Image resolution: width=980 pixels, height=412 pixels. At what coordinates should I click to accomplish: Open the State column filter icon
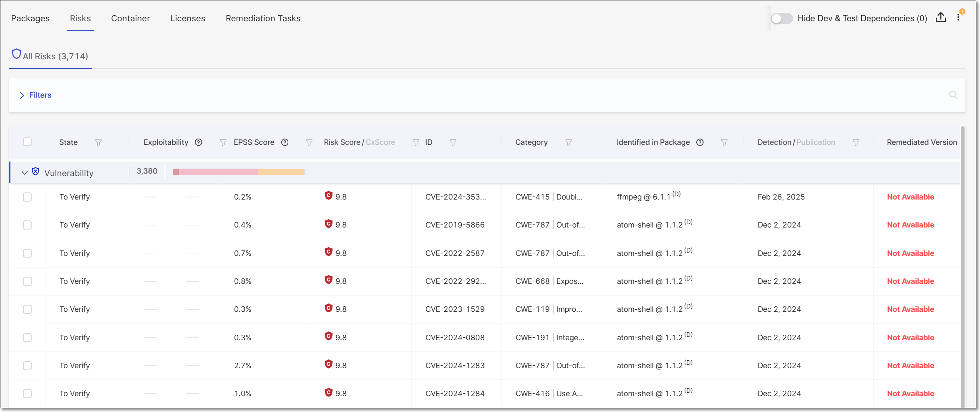click(98, 142)
